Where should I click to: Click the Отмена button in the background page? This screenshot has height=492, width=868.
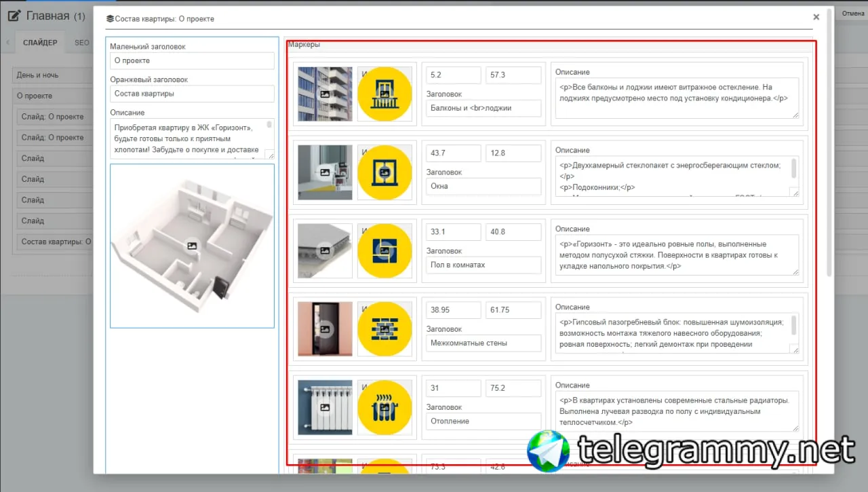[x=853, y=14]
